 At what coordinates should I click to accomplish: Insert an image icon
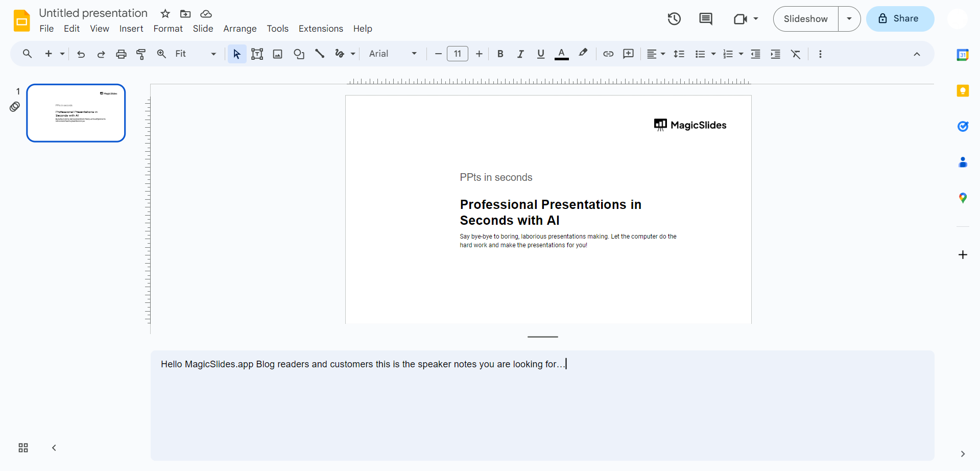tap(278, 54)
